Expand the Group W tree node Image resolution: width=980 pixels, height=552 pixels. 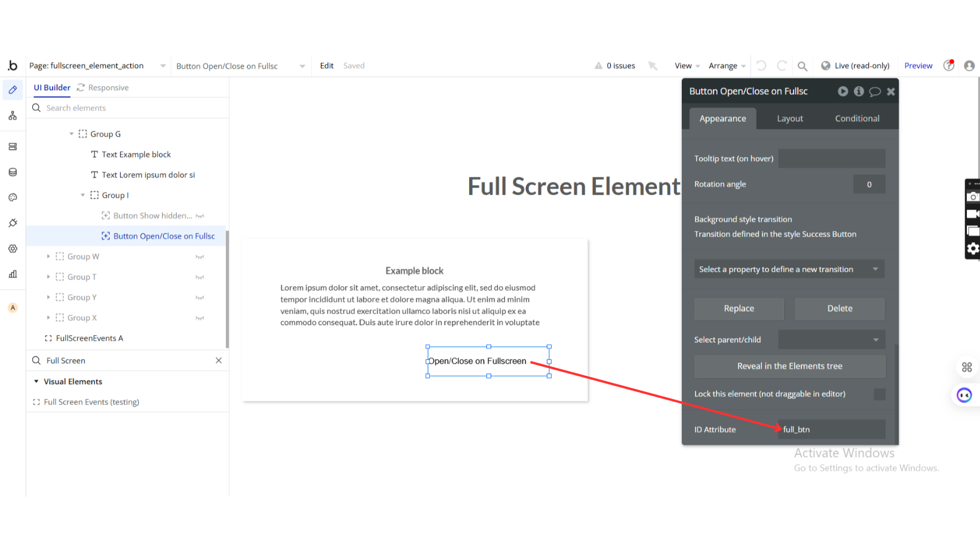(x=48, y=256)
